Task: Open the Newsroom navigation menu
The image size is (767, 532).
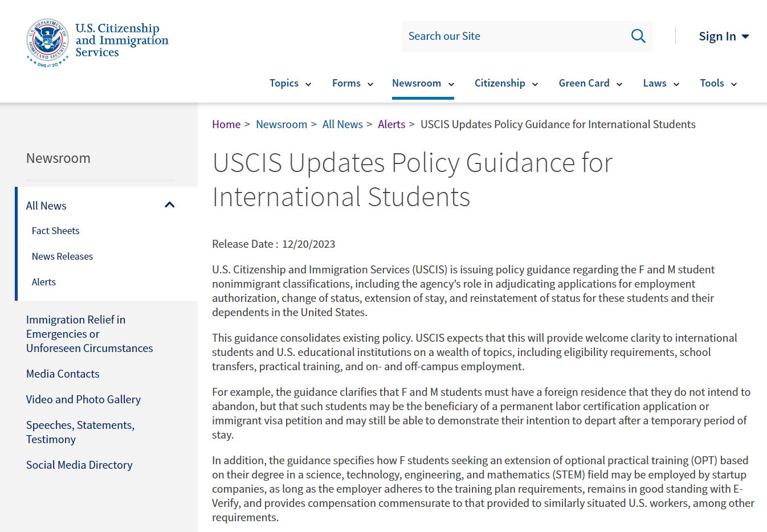Action: click(x=422, y=83)
